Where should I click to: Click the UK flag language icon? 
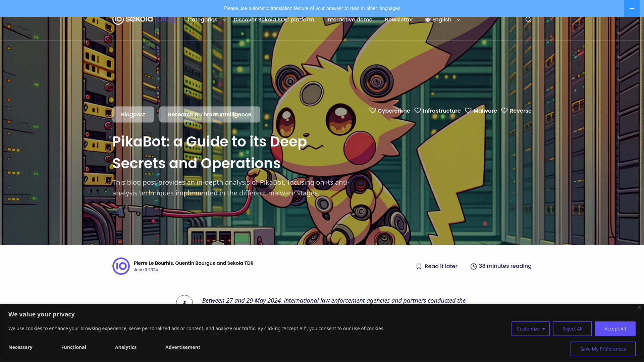(428, 20)
